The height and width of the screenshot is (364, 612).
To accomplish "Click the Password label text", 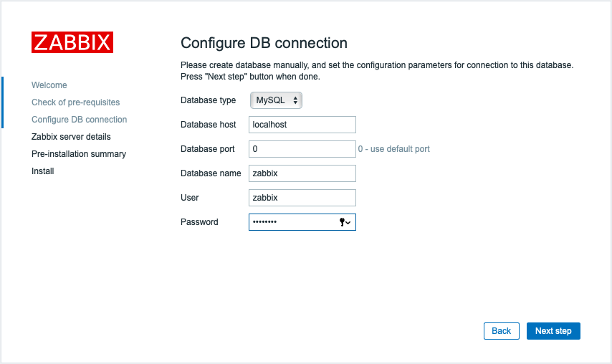I will coord(199,222).
